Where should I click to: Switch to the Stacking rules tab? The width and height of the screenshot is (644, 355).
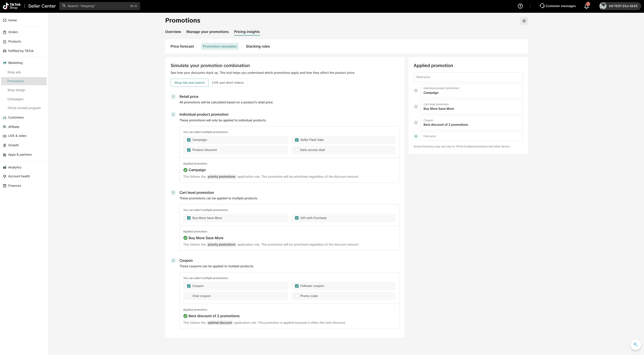click(258, 47)
